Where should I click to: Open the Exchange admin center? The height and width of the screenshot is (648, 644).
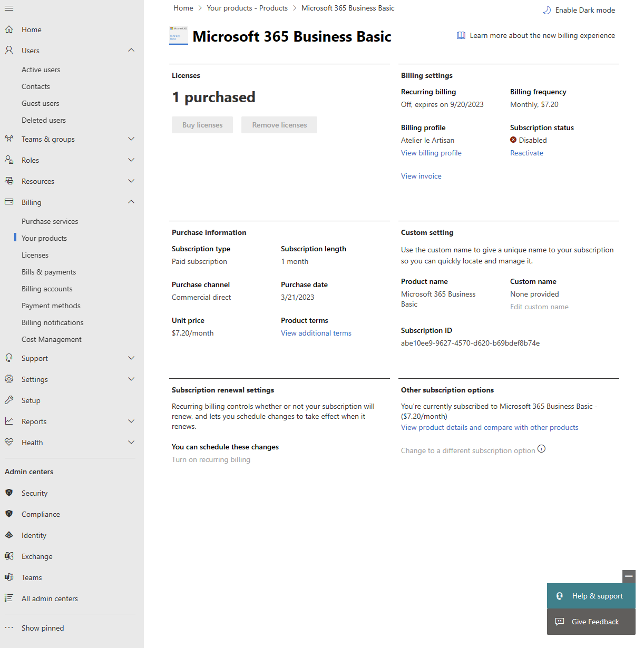pos(36,556)
